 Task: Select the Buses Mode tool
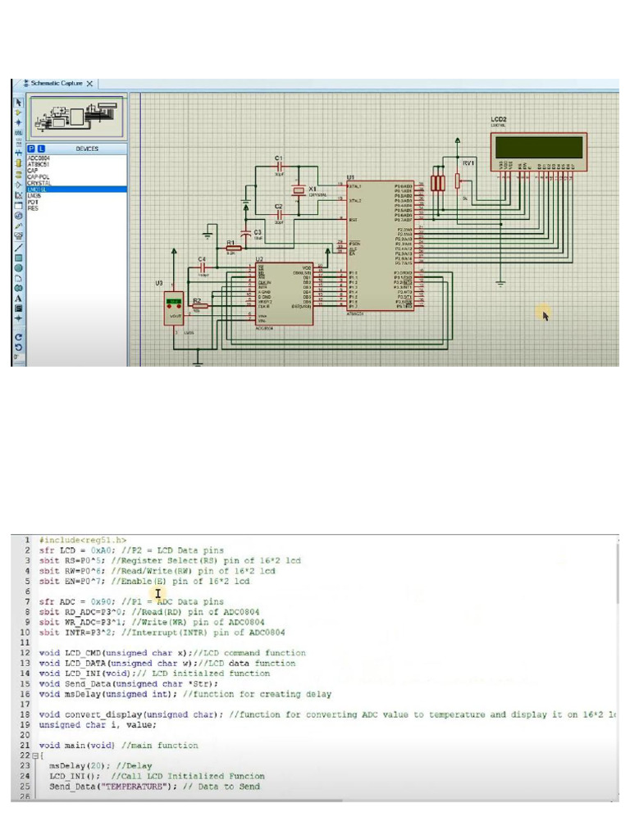coord(19,153)
